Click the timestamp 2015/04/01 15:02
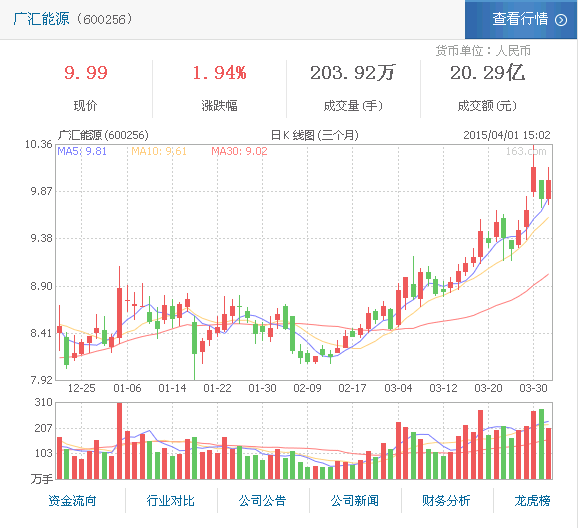The width and height of the screenshot is (578, 528). [506, 135]
